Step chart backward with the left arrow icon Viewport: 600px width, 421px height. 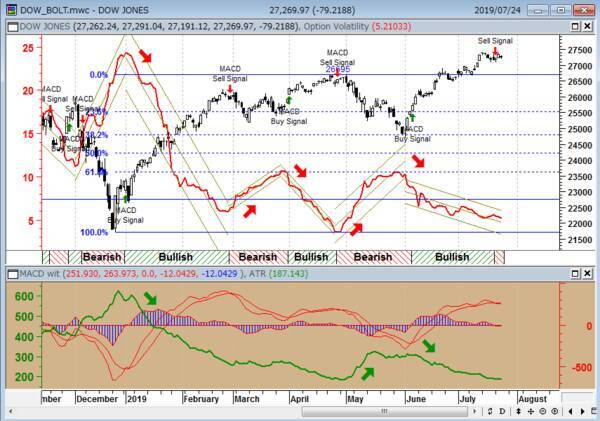(571, 411)
